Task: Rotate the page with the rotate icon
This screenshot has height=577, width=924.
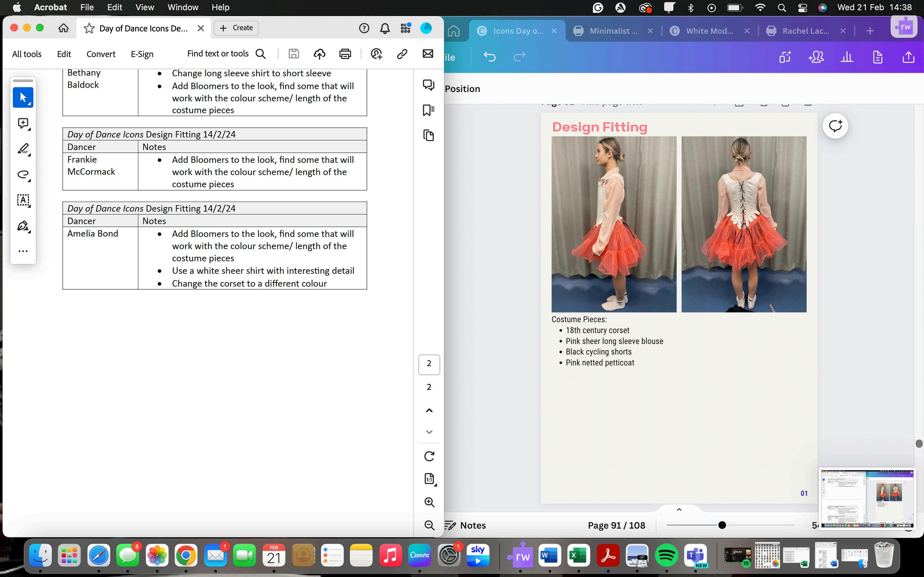Action: (429, 456)
